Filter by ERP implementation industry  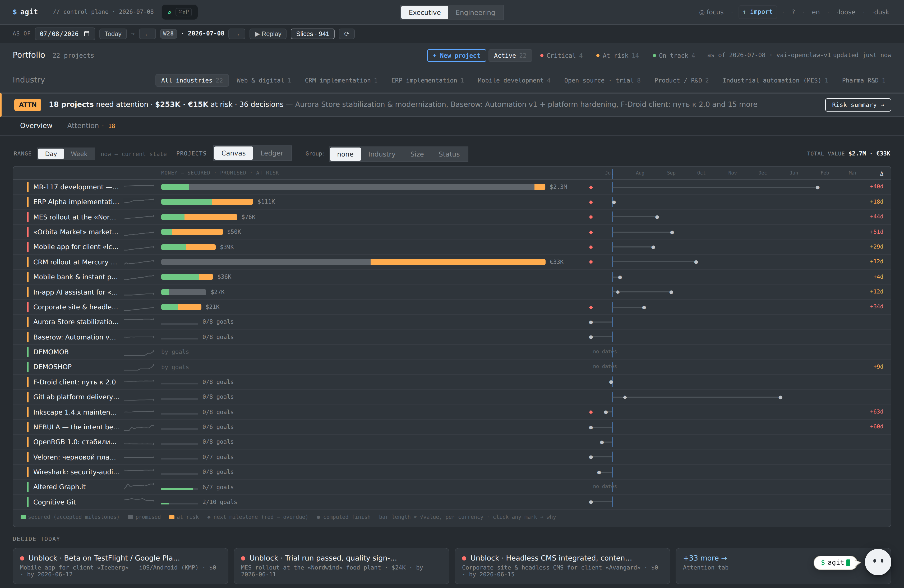pos(427,81)
